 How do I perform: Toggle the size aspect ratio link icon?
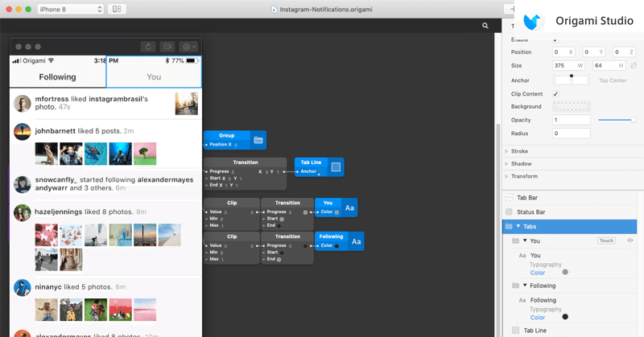tap(634, 66)
